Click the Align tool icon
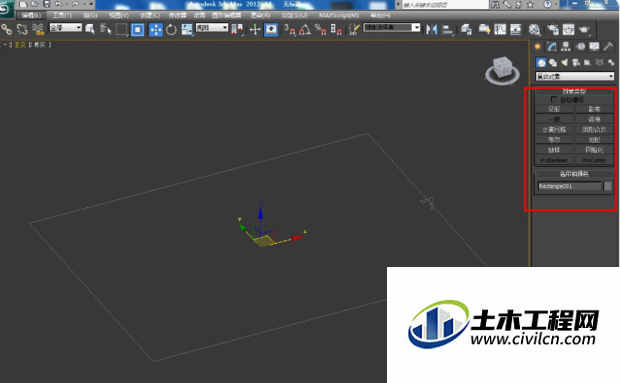Screen dimensions: 620x383 [448, 30]
